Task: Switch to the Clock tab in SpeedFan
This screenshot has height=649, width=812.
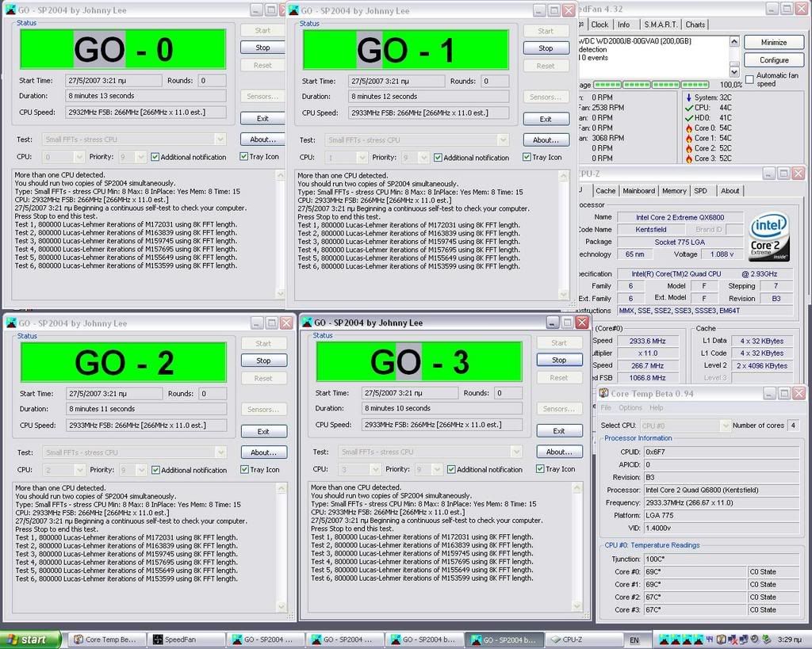Action: tap(599, 25)
